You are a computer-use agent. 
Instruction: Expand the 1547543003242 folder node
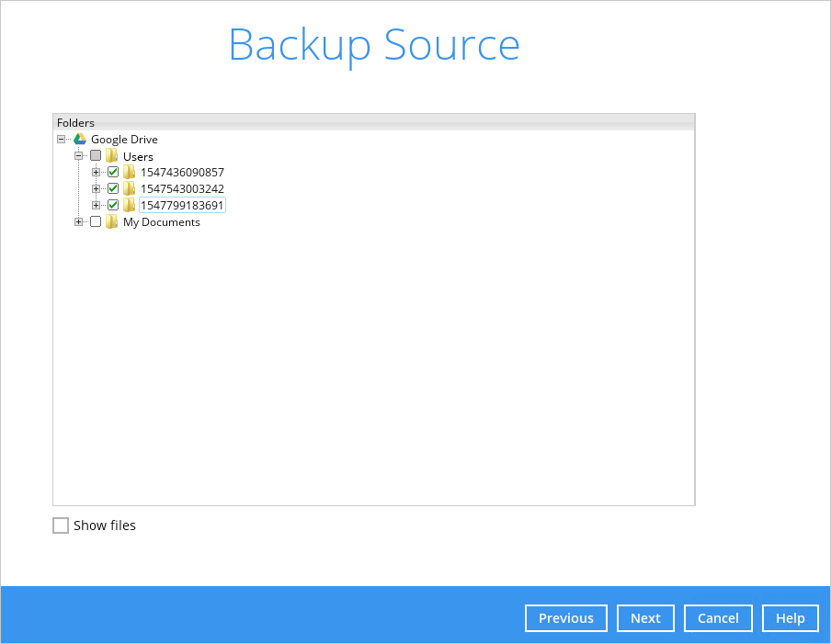click(96, 188)
